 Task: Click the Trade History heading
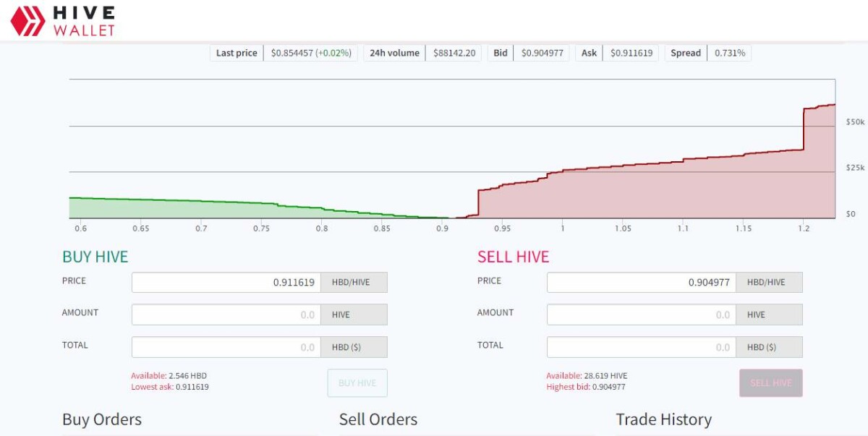[x=663, y=419]
